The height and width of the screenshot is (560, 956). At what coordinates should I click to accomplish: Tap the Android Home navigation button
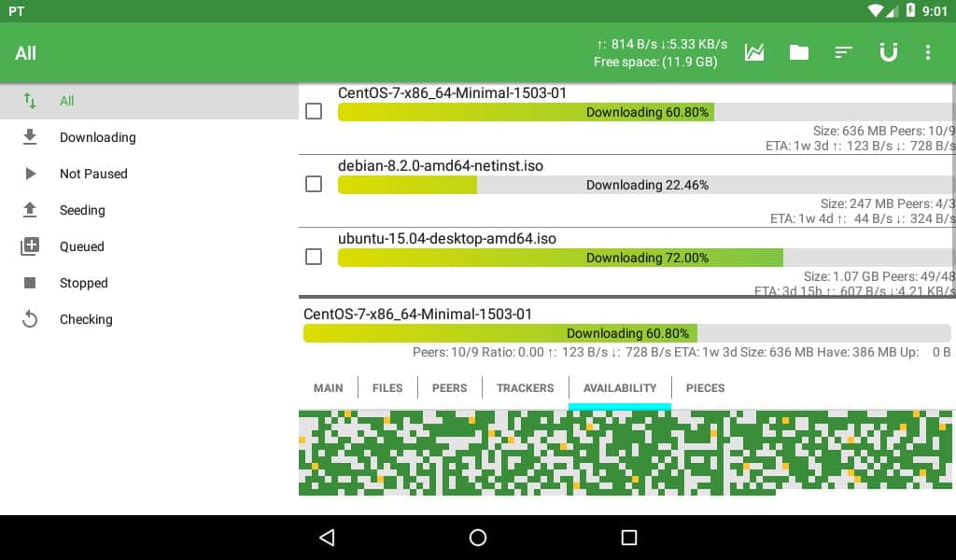click(478, 538)
